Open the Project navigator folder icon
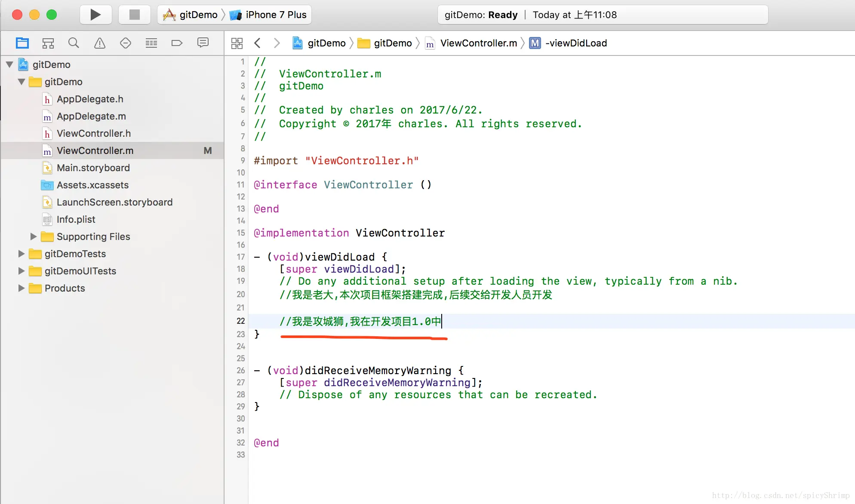Viewport: 855px width, 504px height. tap(22, 43)
